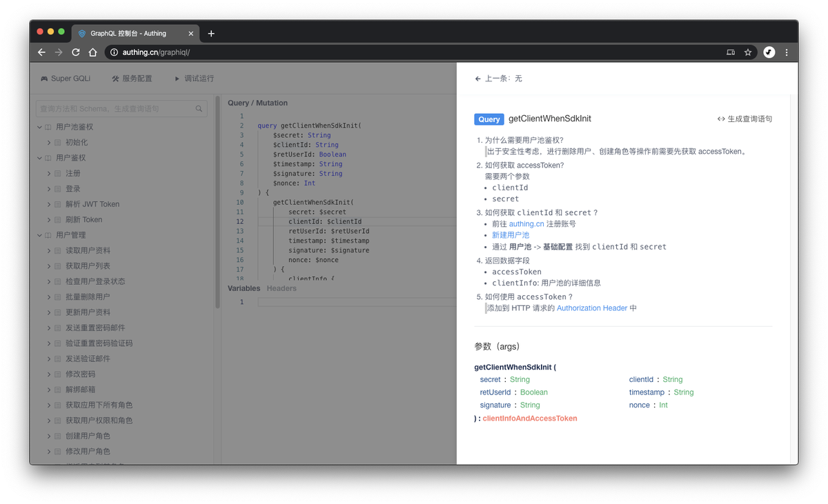The width and height of the screenshot is (828, 504).
Task: Click the 生成查询语句 button
Action: (x=745, y=119)
